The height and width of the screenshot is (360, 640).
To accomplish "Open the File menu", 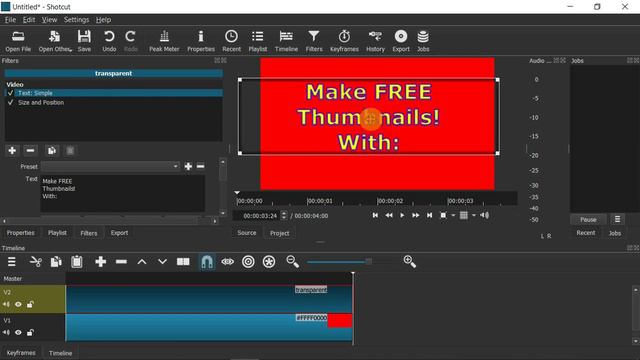I will tap(10, 20).
